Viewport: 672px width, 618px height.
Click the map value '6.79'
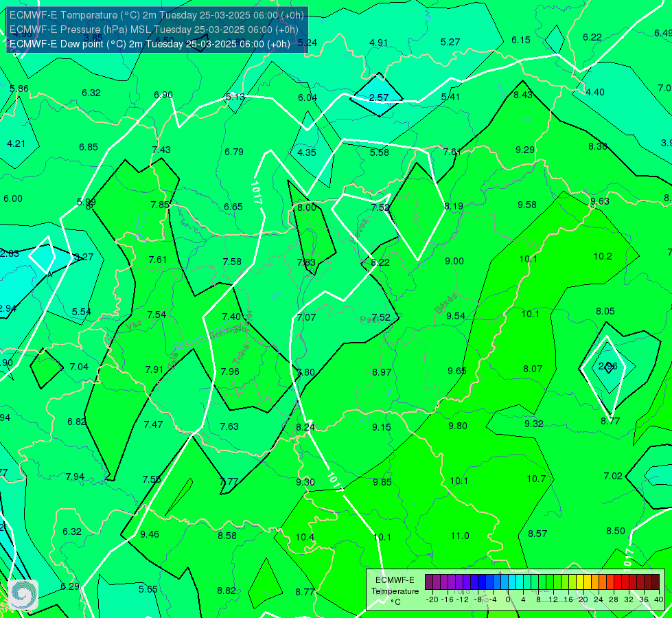(x=234, y=152)
